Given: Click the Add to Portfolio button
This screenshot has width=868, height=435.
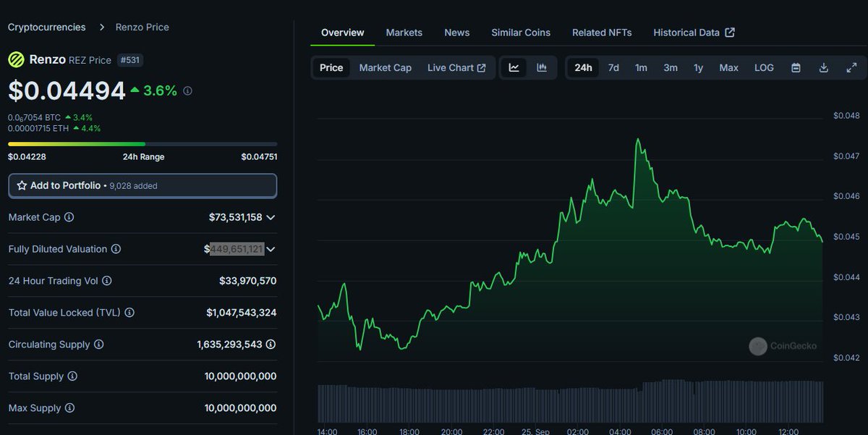Looking at the screenshot, I should pyautogui.click(x=142, y=185).
